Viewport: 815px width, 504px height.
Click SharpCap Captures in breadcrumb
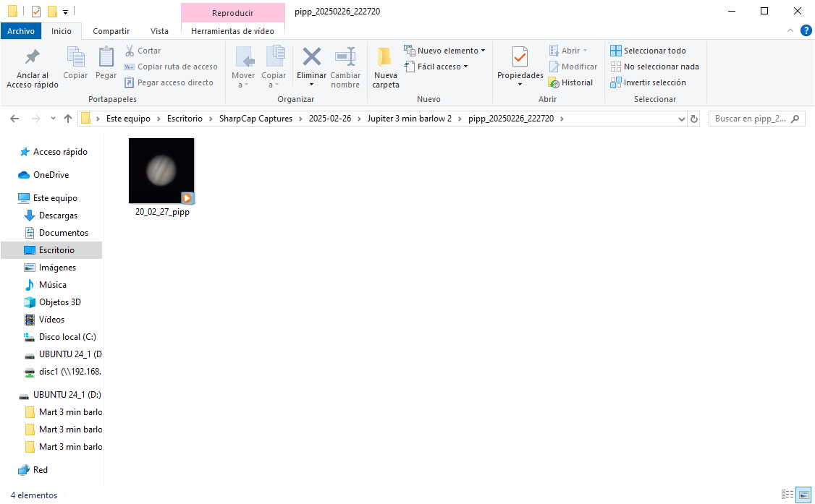(x=256, y=119)
